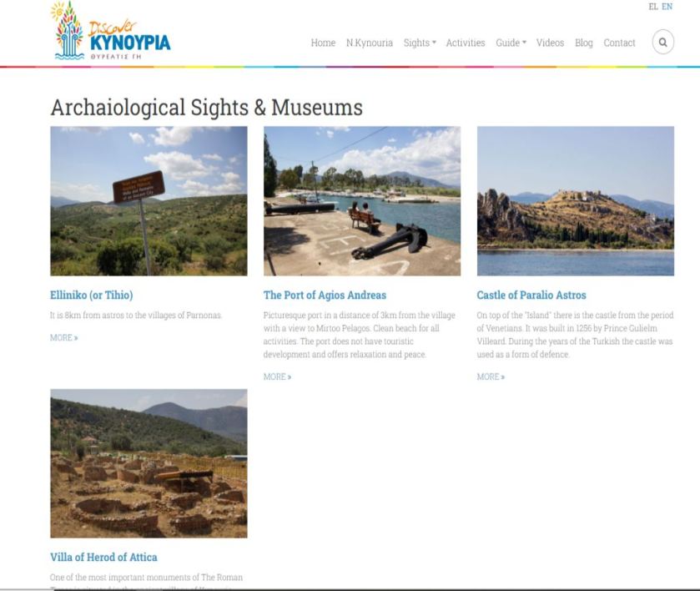Open The Port of Agios Andreas link
Viewport: 700px width, 591px height.
pos(325,295)
